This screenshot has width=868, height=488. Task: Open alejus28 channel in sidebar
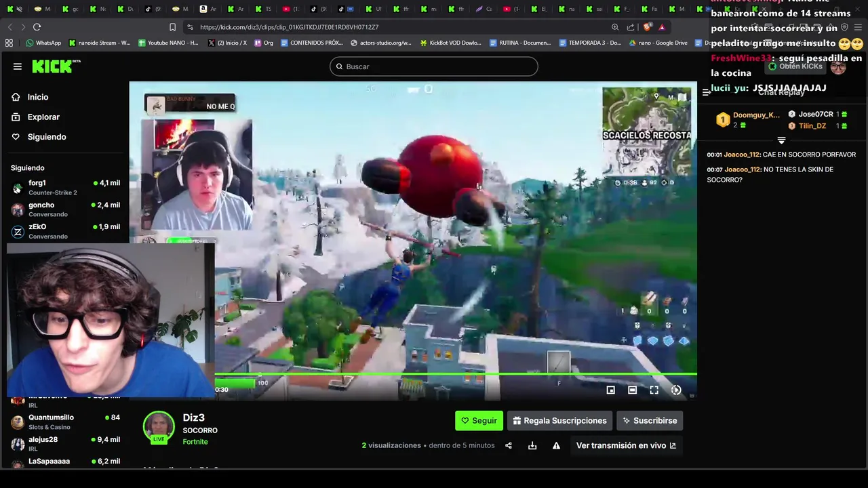(x=65, y=443)
